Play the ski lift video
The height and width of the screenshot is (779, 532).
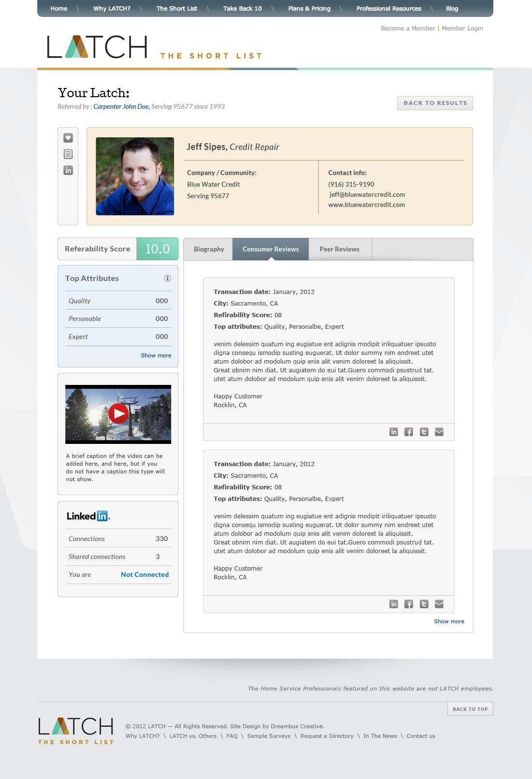click(x=118, y=413)
